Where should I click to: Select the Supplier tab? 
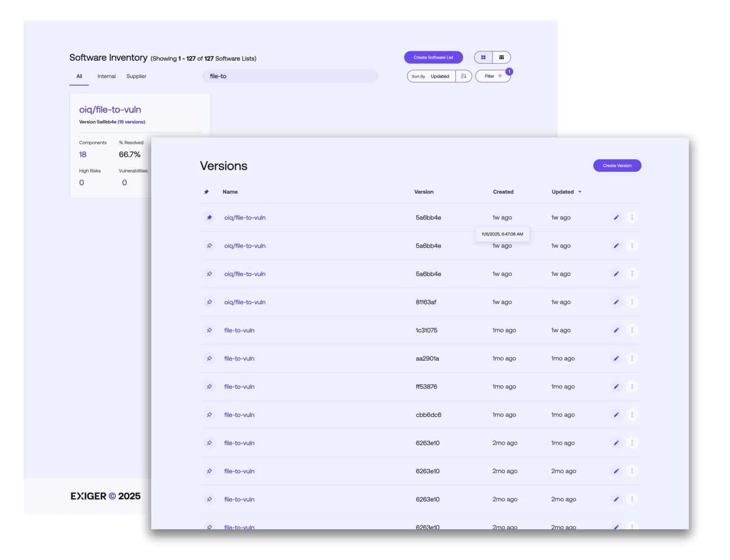[x=136, y=76]
